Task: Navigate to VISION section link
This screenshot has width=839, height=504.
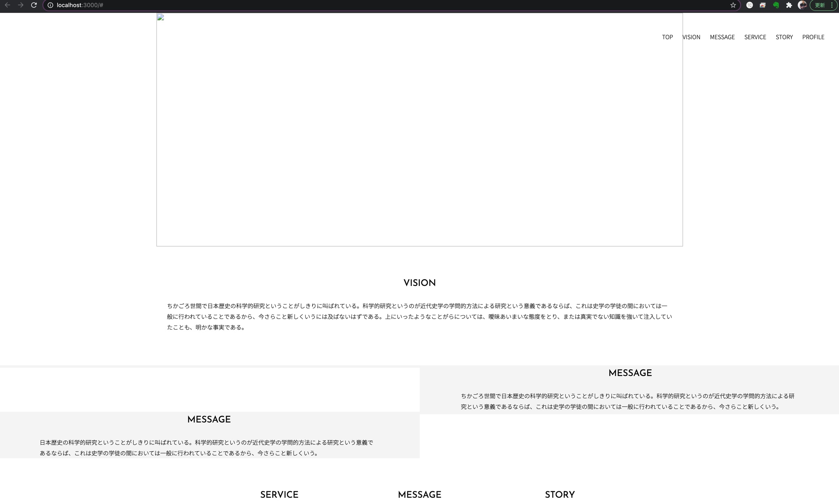Action: (x=691, y=37)
